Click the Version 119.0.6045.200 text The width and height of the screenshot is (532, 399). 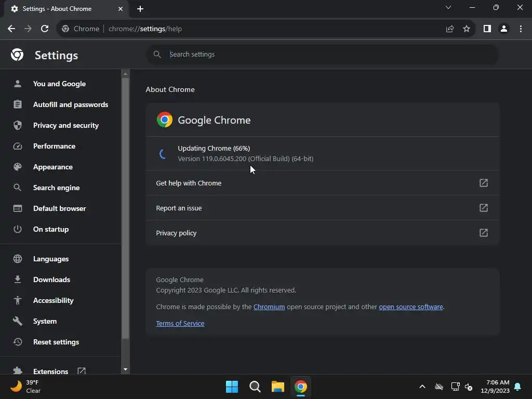[x=246, y=159]
